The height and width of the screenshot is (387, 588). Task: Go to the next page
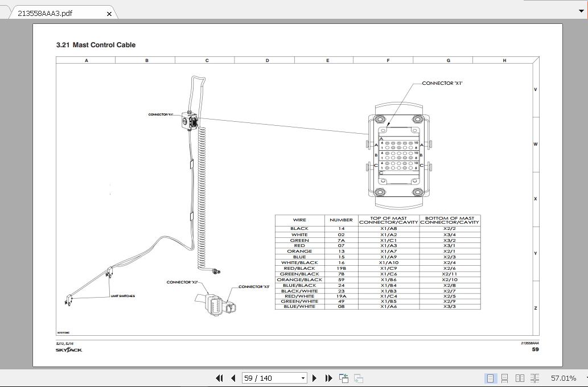[x=314, y=377]
